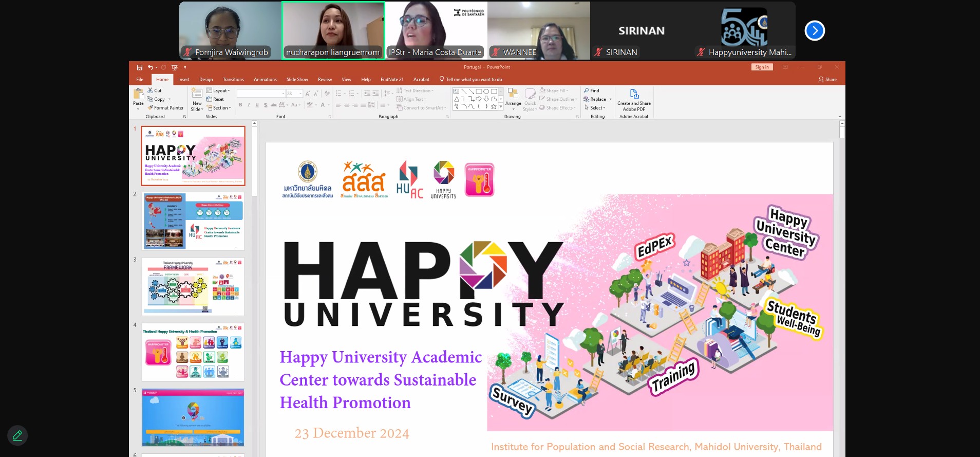980x457 pixels.
Task: Click the New Slide icon
Action: (x=197, y=93)
